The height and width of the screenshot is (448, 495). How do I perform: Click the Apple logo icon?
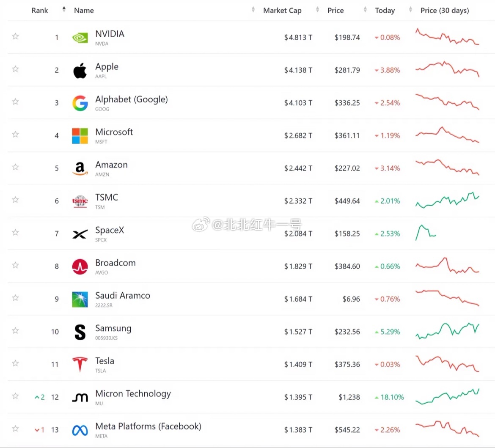point(80,70)
